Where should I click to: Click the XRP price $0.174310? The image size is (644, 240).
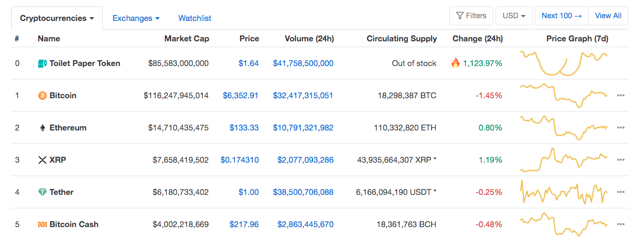tap(240, 160)
